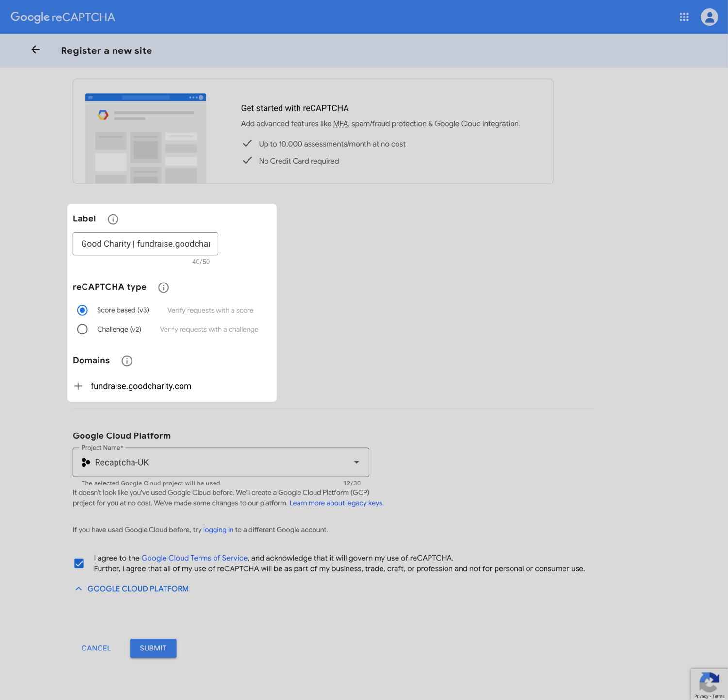The width and height of the screenshot is (728, 700).
Task: Open the Google apps launcher icon
Action: (x=684, y=17)
